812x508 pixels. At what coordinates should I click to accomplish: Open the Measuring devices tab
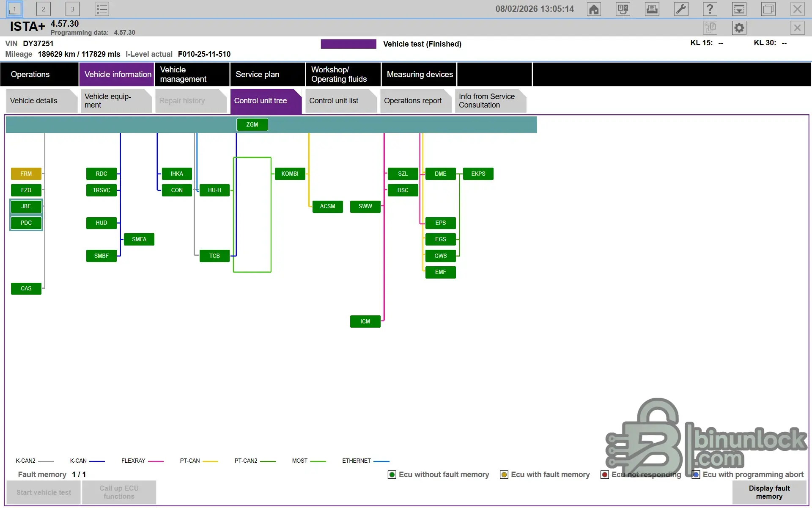[419, 74]
